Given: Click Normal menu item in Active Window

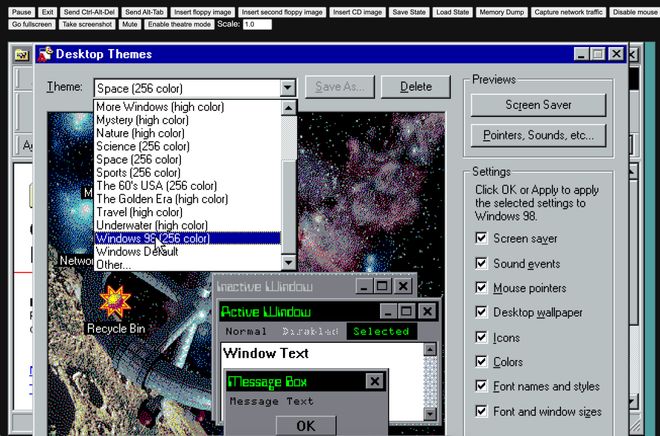Looking at the screenshot, I should (x=246, y=331).
